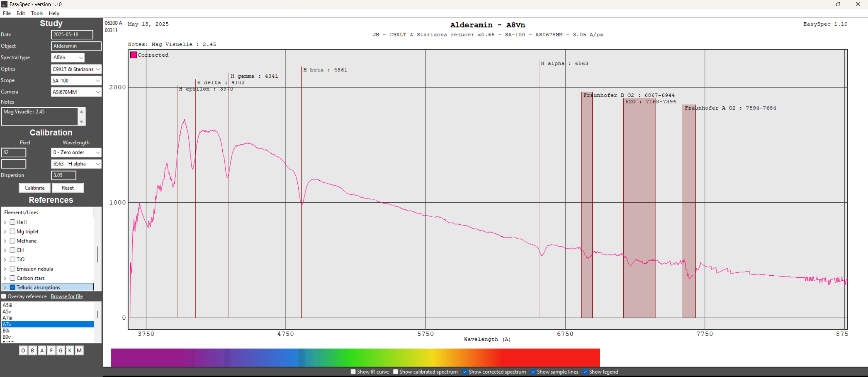Open the Help menu

54,13
